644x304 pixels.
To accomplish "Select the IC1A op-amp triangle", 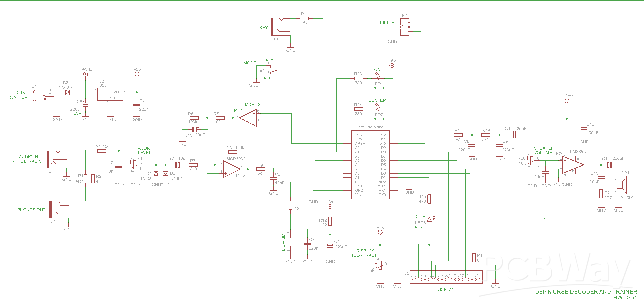I will pos(232,169).
